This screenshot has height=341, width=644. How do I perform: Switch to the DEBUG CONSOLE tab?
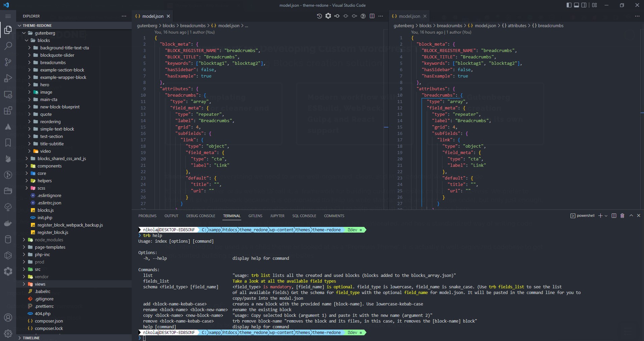pyautogui.click(x=201, y=216)
